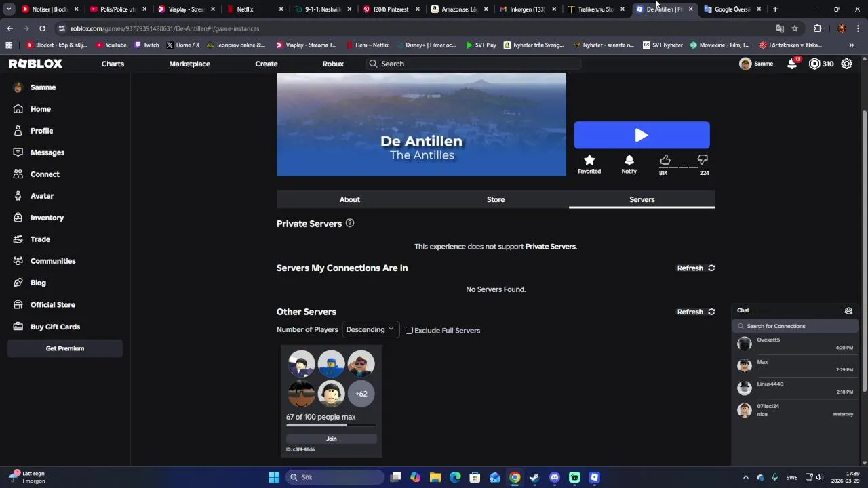Refresh the Other Servers list
This screenshot has width=868, height=488.
point(696,312)
